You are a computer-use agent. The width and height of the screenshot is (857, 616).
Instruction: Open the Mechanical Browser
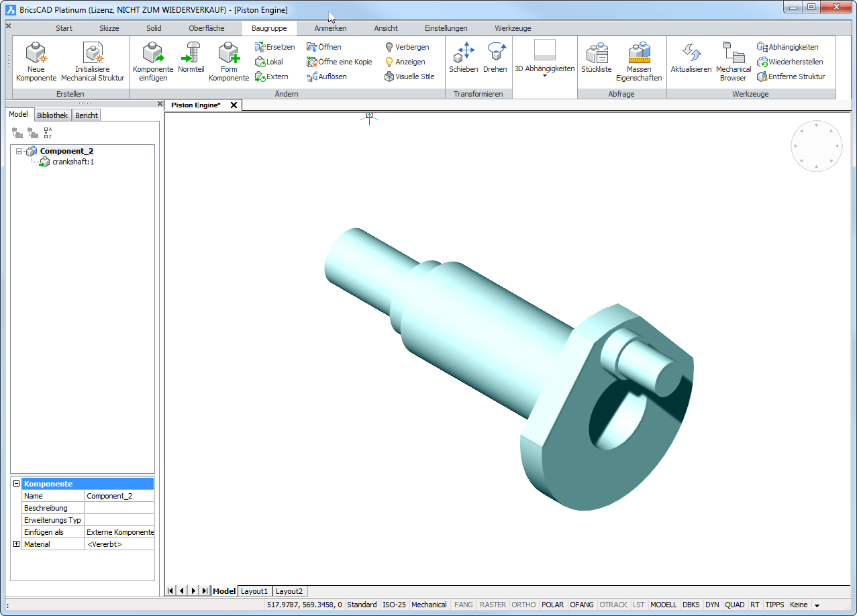coord(733,54)
